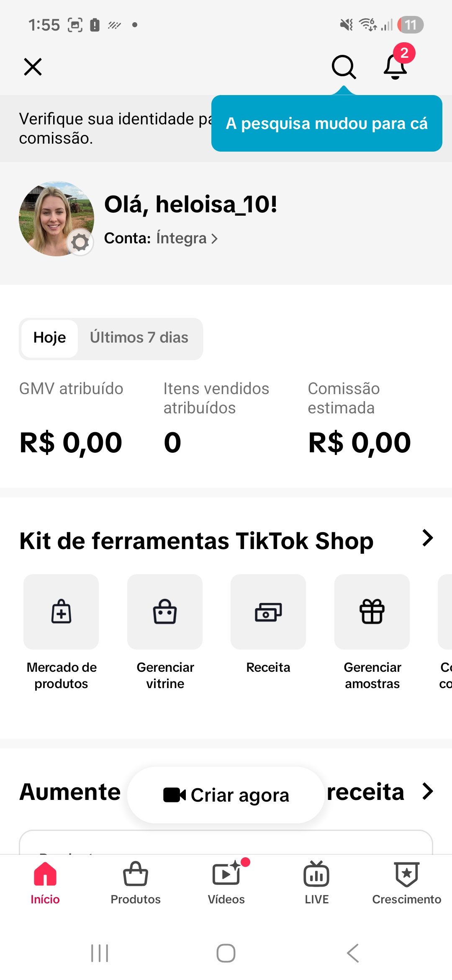Open notifications bell with badge
This screenshot has width=452, height=980.
[x=396, y=66]
